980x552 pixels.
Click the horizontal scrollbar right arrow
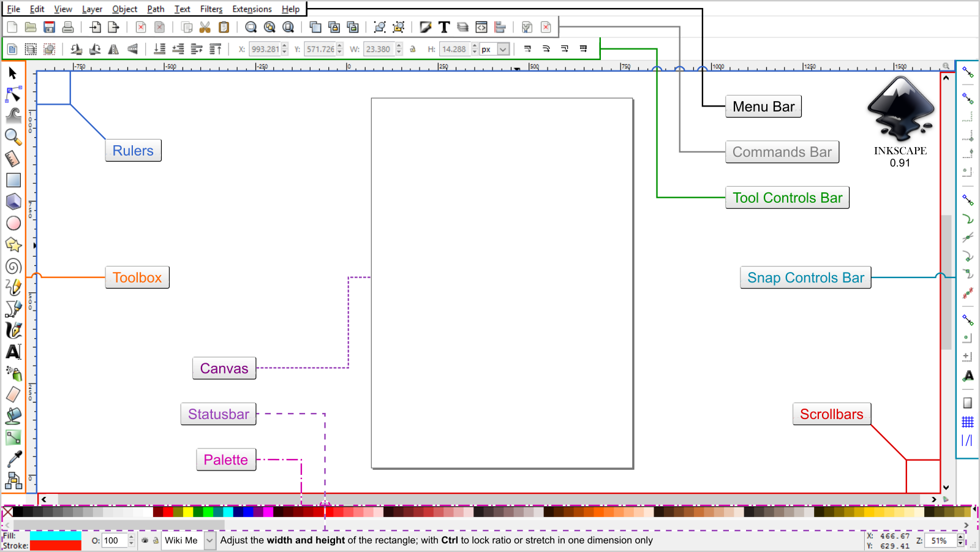click(933, 499)
